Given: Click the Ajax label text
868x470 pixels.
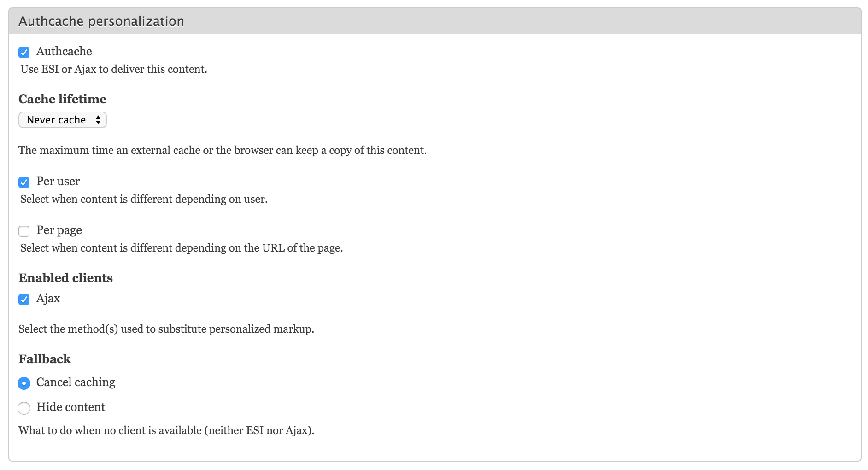Looking at the screenshot, I should pyautogui.click(x=48, y=299).
